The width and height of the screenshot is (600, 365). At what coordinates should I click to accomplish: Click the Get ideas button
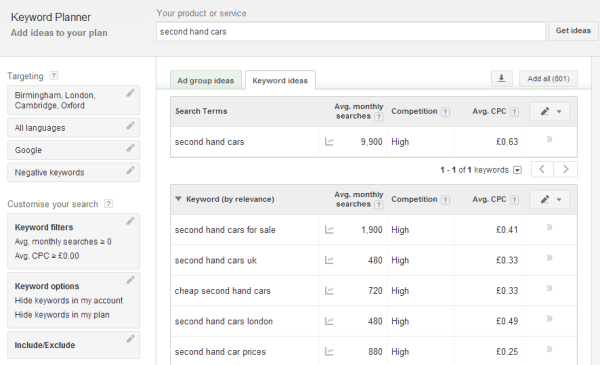coord(573,31)
